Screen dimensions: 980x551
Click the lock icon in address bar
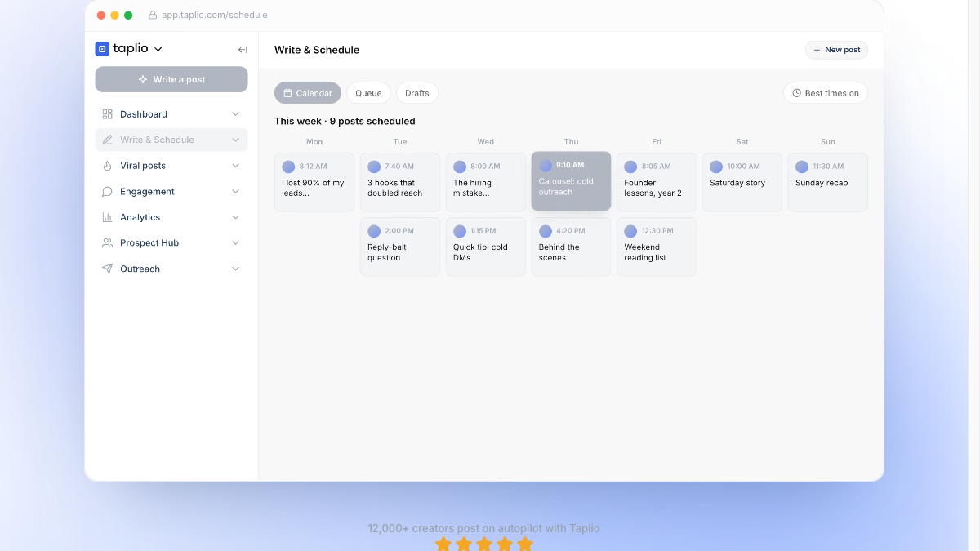[153, 15]
